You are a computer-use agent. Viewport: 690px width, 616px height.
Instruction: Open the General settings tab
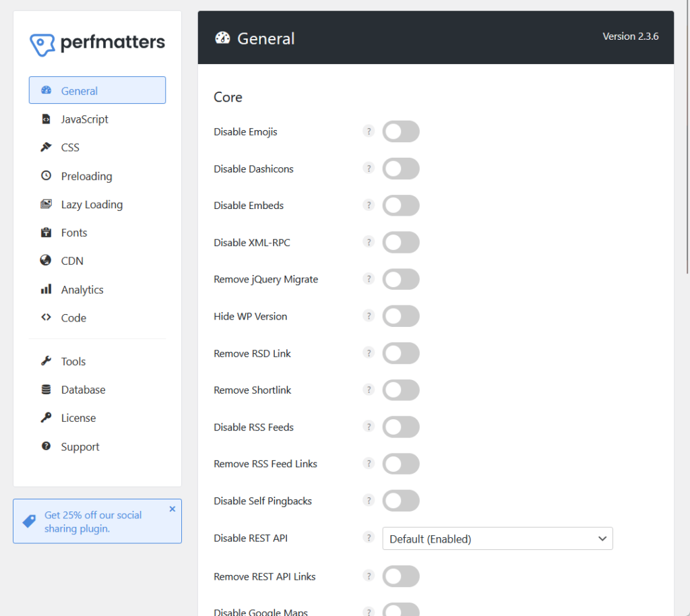[97, 90]
